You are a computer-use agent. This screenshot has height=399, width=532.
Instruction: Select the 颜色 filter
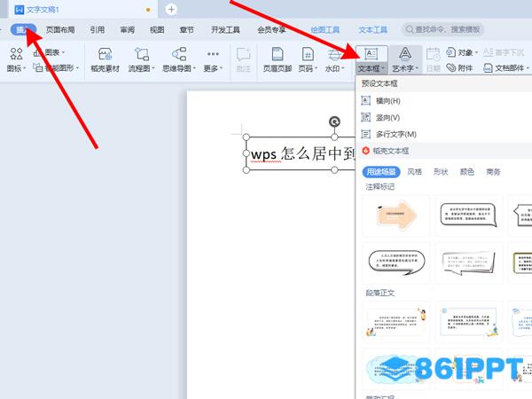(x=467, y=172)
